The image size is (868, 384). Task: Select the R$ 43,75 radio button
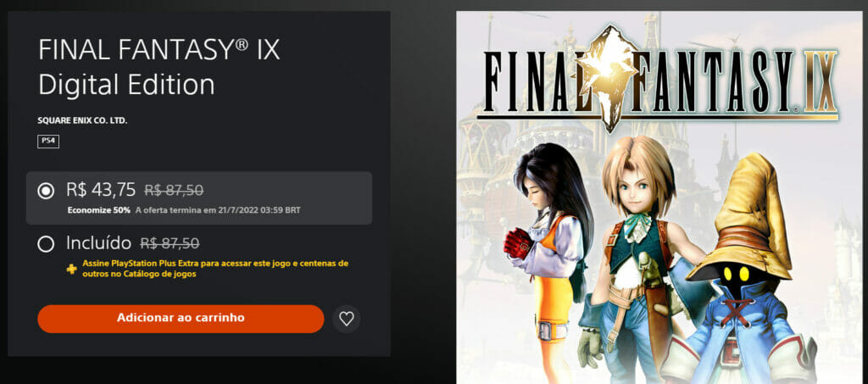click(x=46, y=192)
